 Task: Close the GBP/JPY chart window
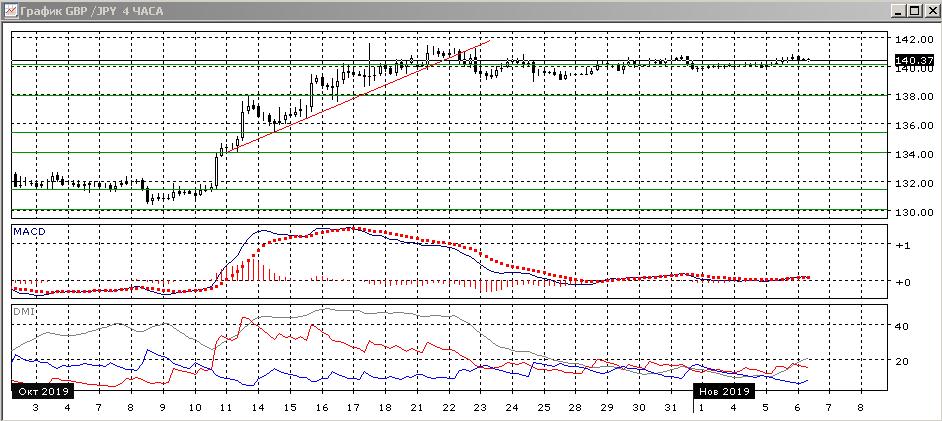[930, 11]
